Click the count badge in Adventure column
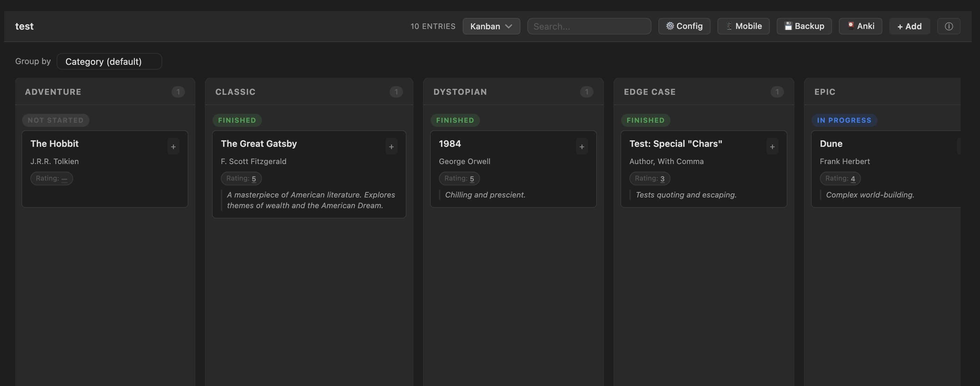 pyautogui.click(x=178, y=92)
